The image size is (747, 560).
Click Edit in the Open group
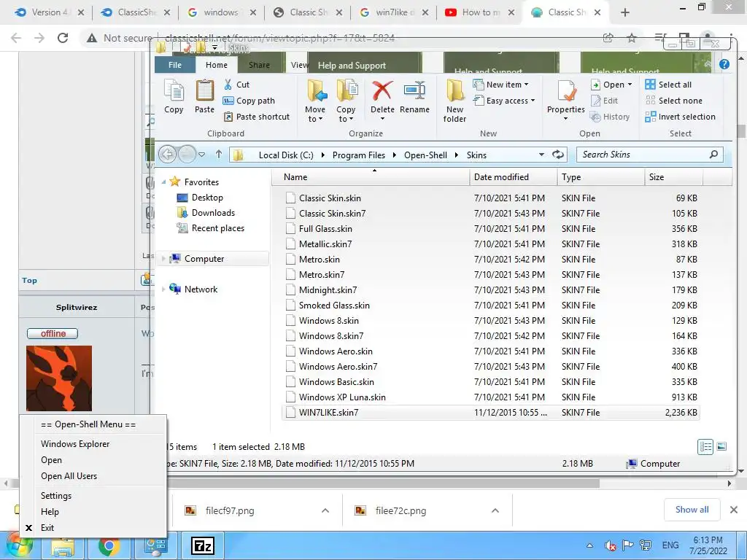(604, 101)
